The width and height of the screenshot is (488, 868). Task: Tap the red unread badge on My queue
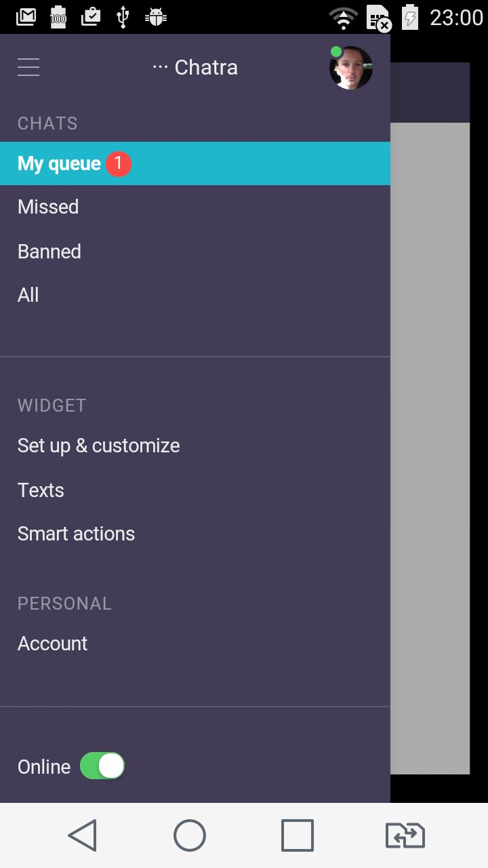pos(118,163)
